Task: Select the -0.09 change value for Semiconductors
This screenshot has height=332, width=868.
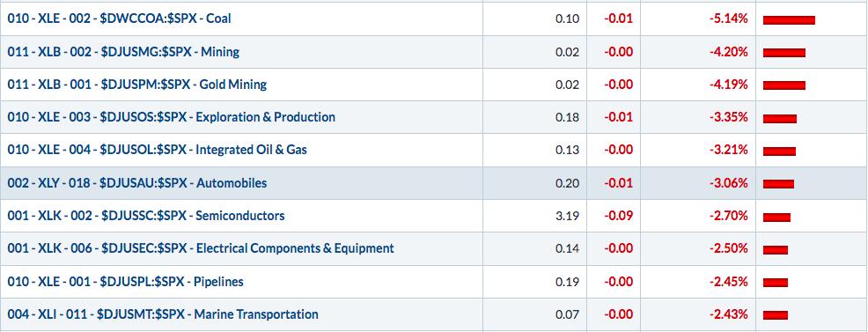Action: point(618,216)
